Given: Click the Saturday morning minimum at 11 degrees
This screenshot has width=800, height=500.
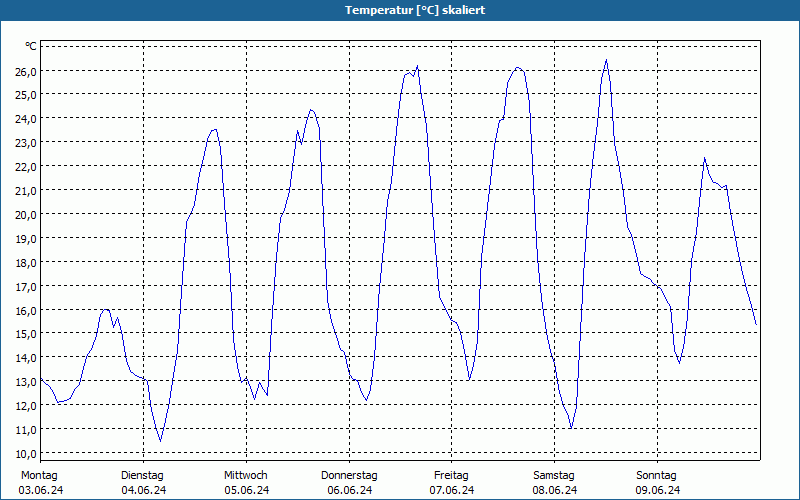Looking at the screenshot, I should (571, 428).
